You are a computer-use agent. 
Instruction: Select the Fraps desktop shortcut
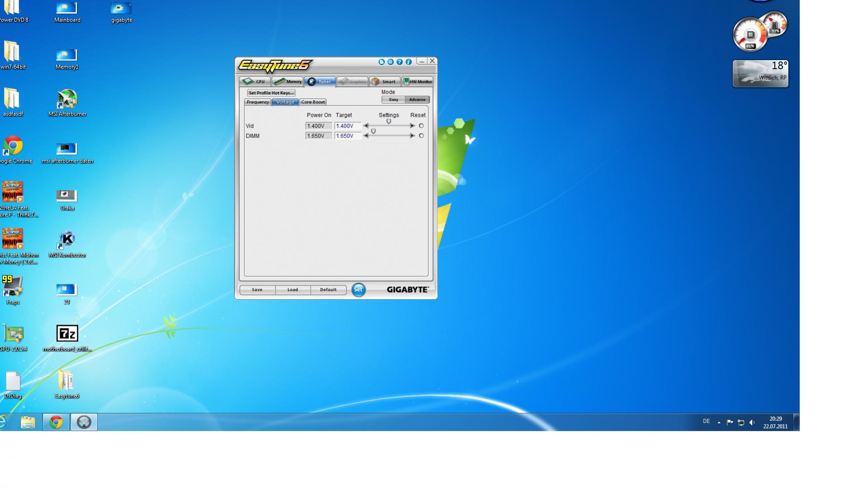[x=12, y=290]
